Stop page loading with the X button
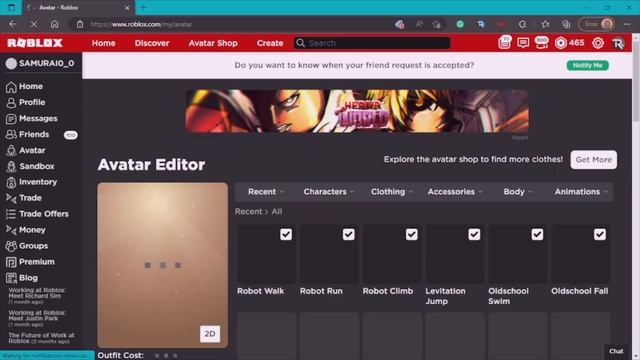The height and width of the screenshot is (360, 640). (x=34, y=24)
